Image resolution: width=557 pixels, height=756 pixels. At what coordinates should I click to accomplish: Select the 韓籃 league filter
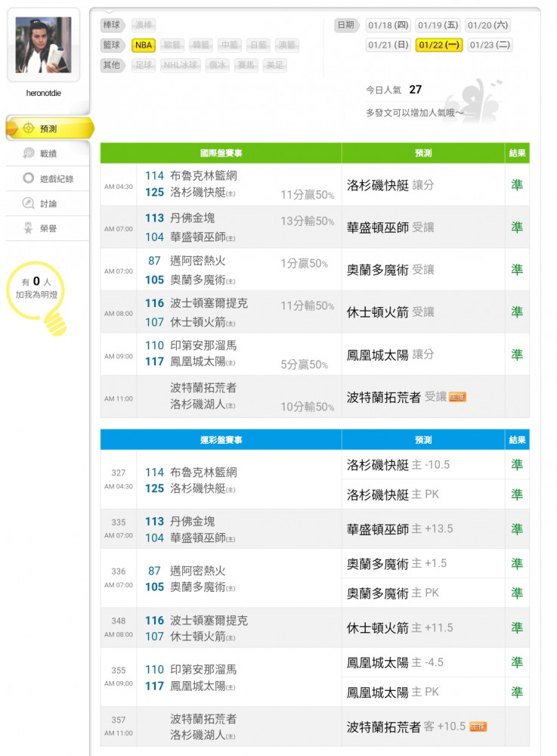point(201,45)
